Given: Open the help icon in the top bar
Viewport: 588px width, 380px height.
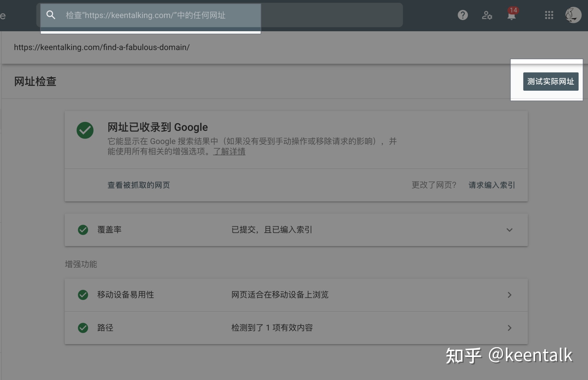Looking at the screenshot, I should (x=462, y=15).
